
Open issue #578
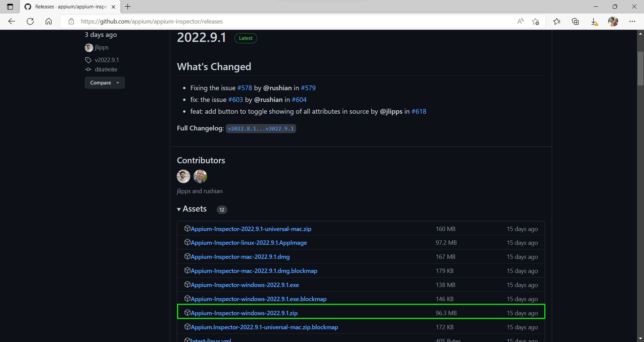[x=245, y=88]
